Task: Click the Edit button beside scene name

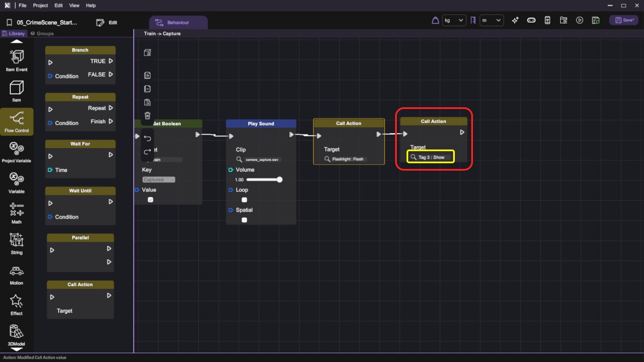Action: (107, 22)
